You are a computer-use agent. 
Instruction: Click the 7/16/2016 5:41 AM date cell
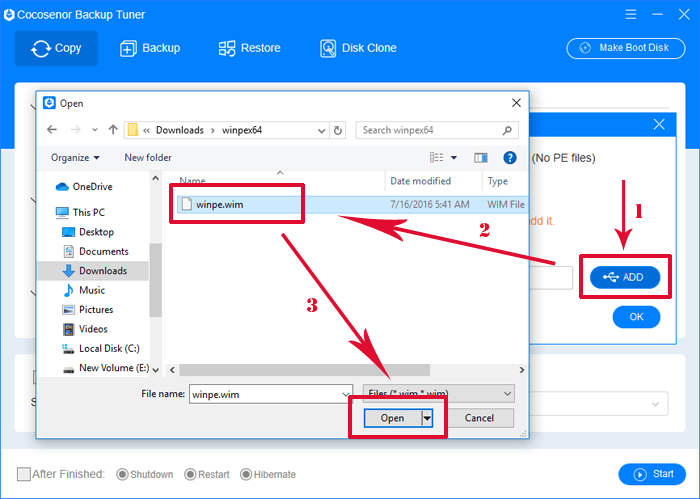[x=429, y=204]
